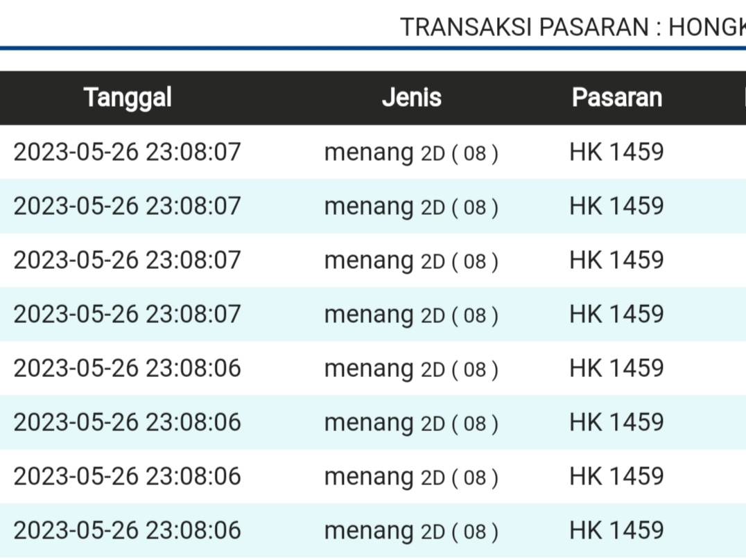Click HK 1459 in the sixth row
746x560 pixels.
click(616, 422)
